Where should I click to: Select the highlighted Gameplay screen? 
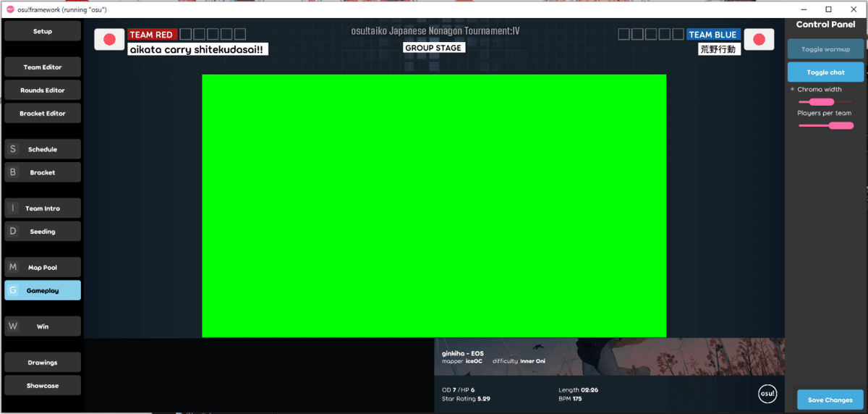(x=43, y=290)
